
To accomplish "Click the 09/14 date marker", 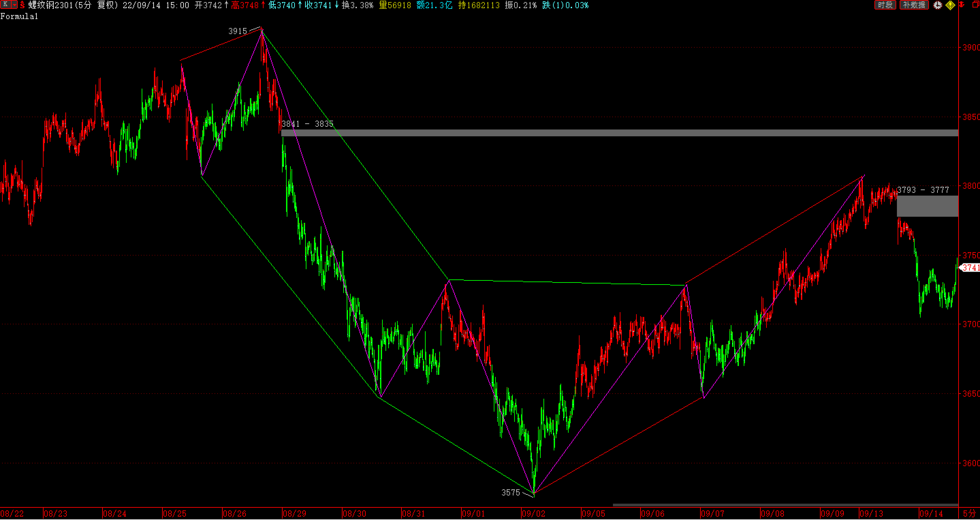I will 931,514.
